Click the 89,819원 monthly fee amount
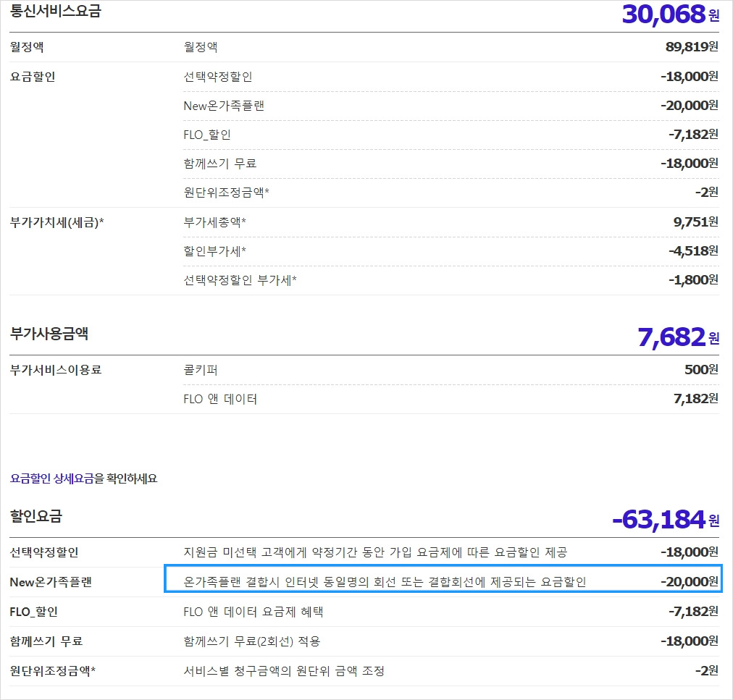Screen dimensions: 733x700 coord(691,47)
